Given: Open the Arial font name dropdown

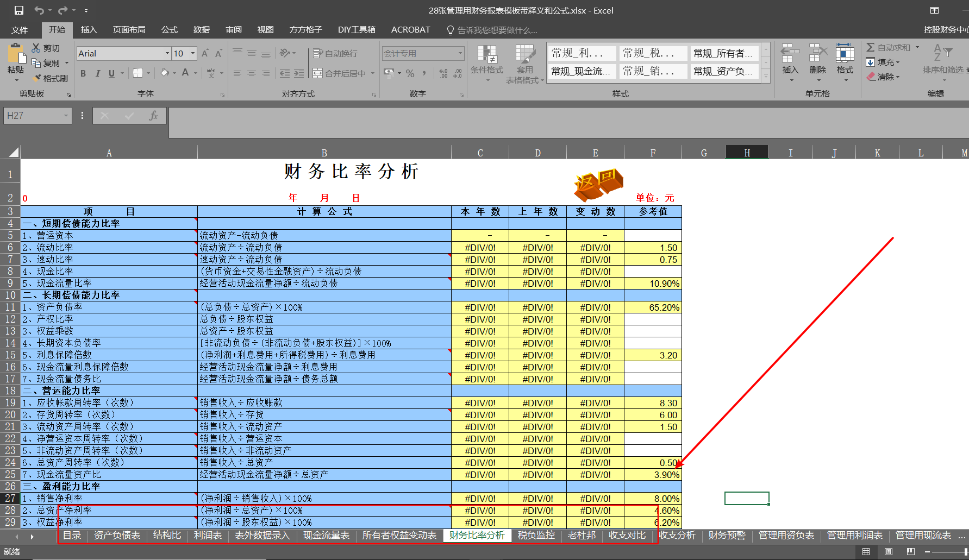Looking at the screenshot, I should 167,53.
